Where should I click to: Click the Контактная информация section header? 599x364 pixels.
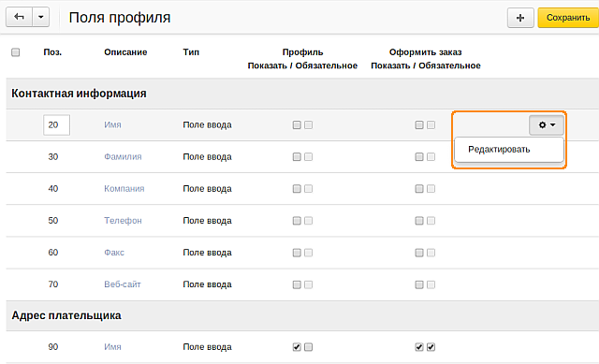79,94
